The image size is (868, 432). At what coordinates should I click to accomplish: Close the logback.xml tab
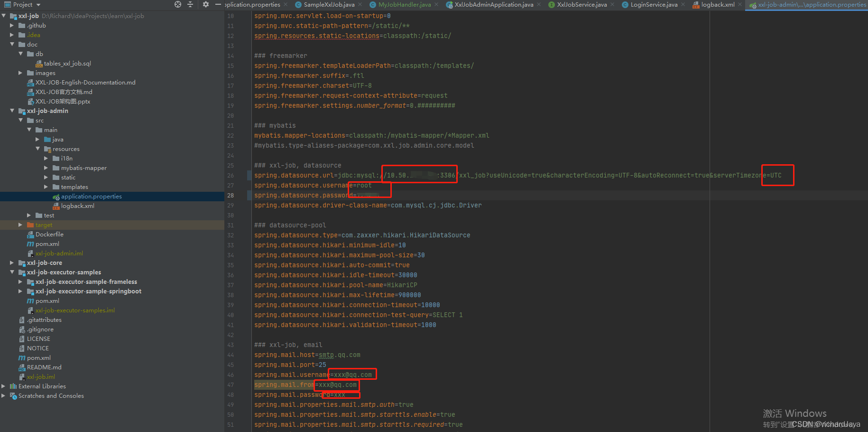tap(740, 5)
